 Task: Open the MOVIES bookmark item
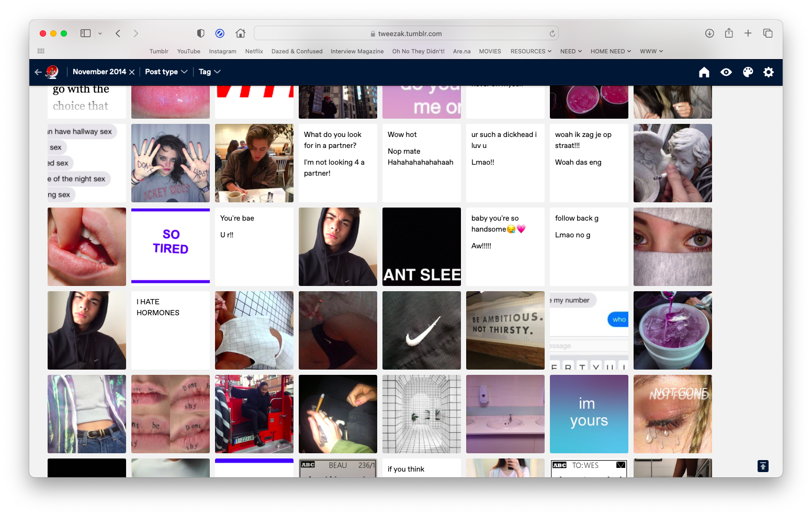(490, 51)
